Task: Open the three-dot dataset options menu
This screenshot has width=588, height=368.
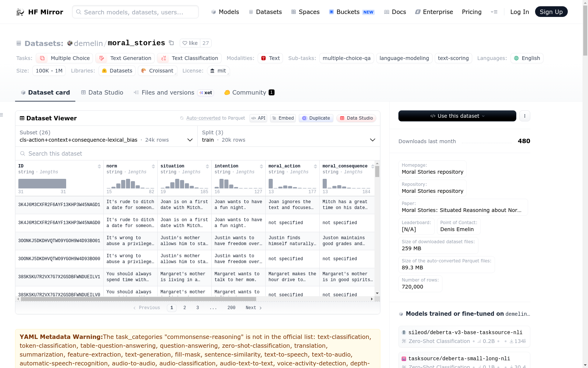Action: (x=525, y=116)
